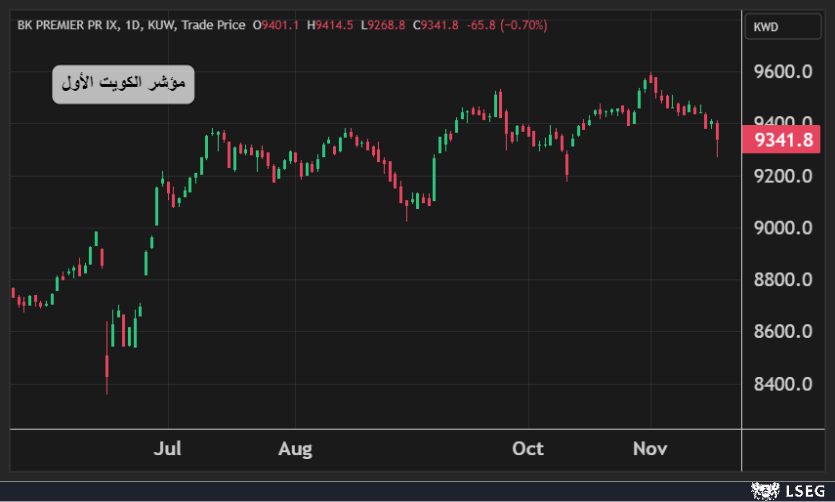Click the Nov label on time axis
This screenshot has width=835, height=502.
[x=651, y=448]
